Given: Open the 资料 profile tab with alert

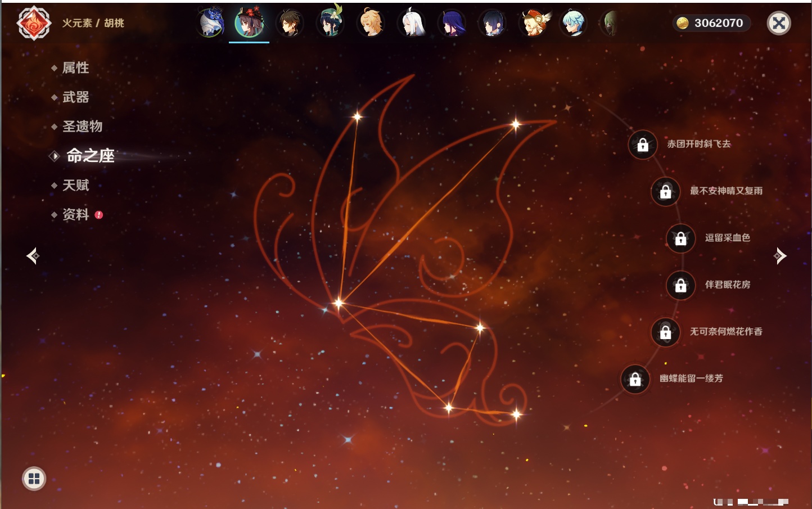Looking at the screenshot, I should [75, 214].
